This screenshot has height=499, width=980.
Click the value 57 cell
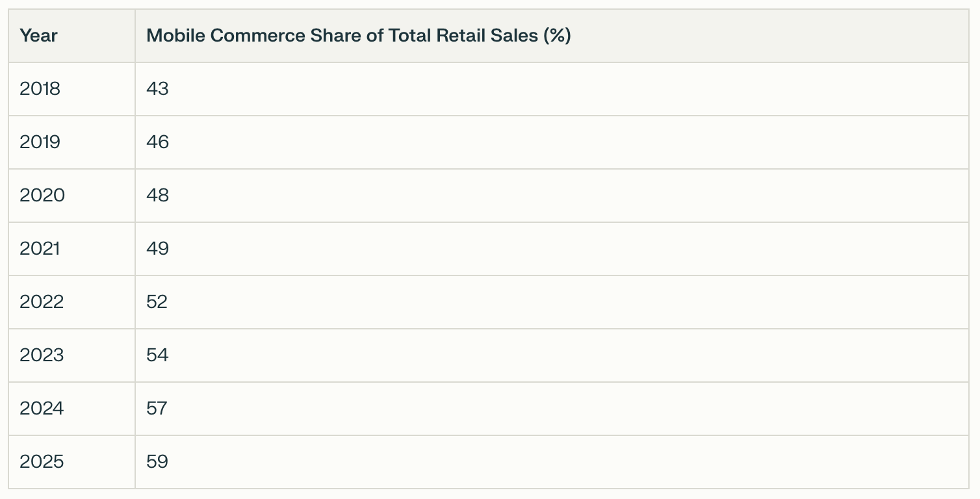[x=552, y=409]
